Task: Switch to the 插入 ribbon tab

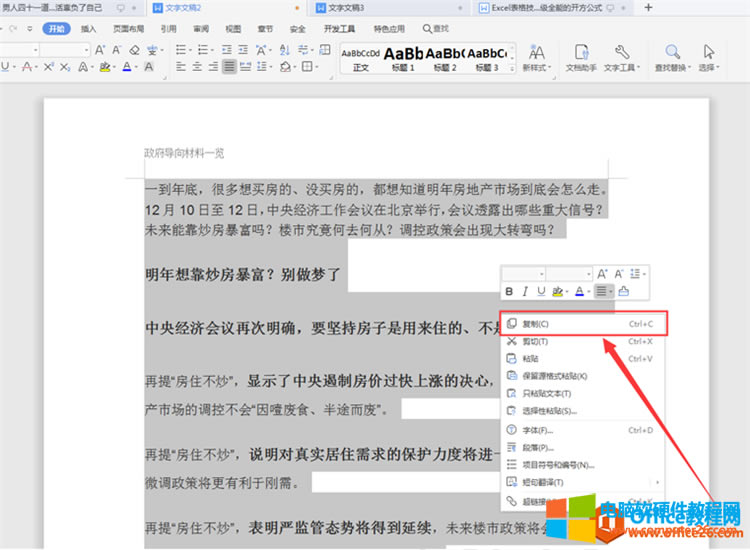Action: (89, 29)
